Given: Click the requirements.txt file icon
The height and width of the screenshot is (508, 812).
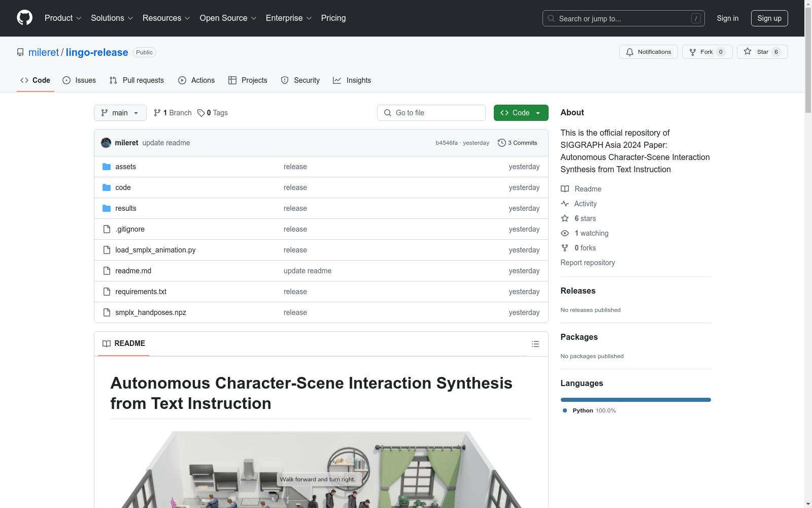Looking at the screenshot, I should point(107,292).
